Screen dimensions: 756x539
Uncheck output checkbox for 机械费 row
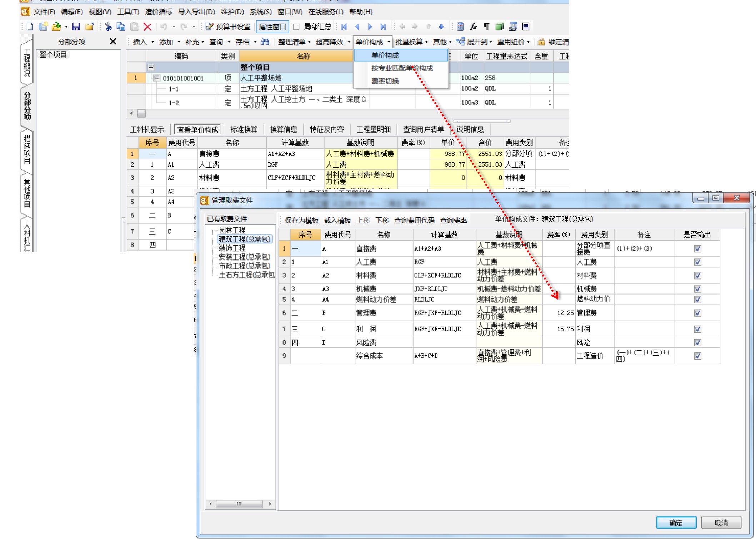(x=697, y=289)
